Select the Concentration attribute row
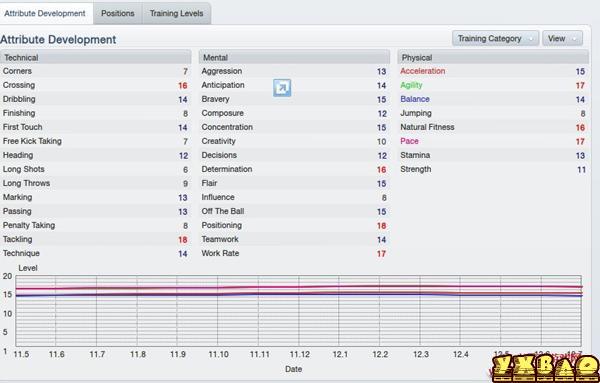The height and width of the screenshot is (383, 600). (294, 127)
